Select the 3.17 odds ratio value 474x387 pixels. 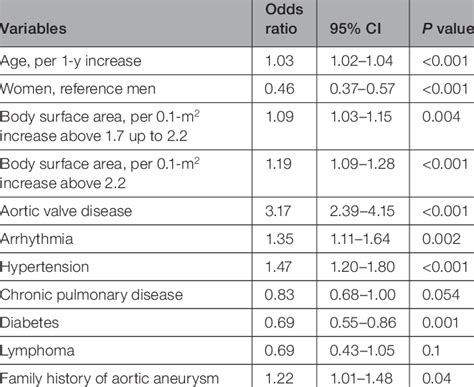(278, 211)
